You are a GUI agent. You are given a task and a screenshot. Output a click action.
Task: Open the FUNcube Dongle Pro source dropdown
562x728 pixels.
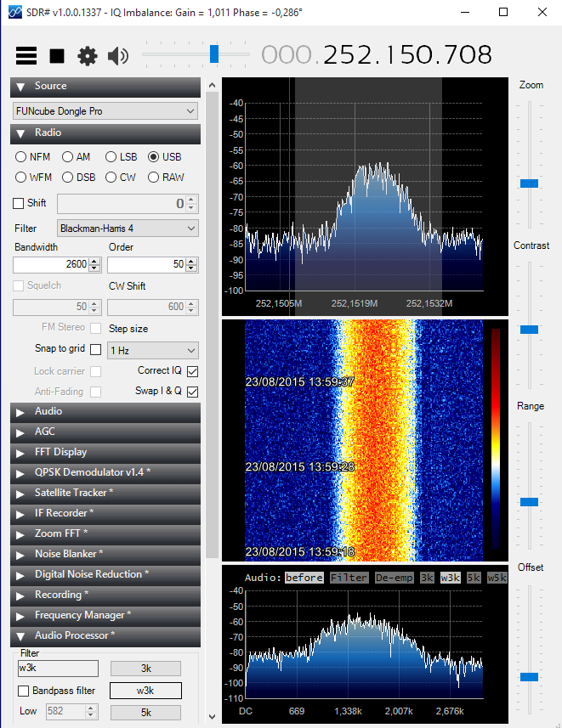coord(105,111)
